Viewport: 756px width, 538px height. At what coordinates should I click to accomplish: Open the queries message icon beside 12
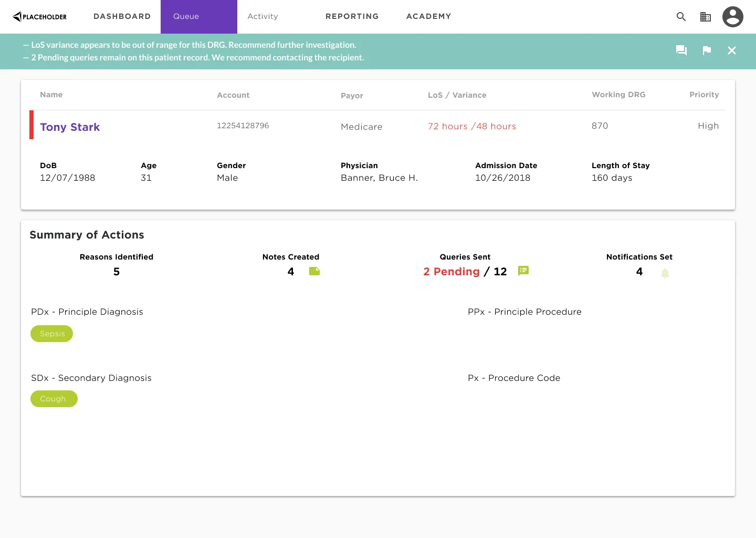[523, 271]
